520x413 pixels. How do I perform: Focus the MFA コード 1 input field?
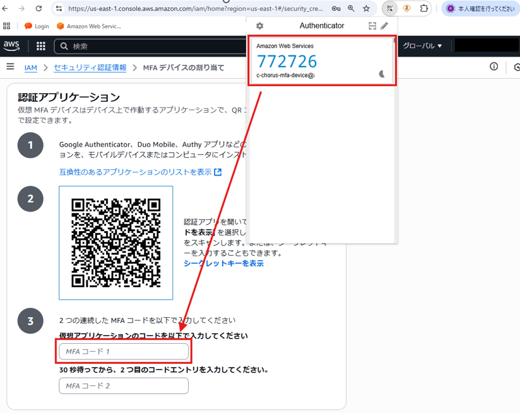[124, 351]
